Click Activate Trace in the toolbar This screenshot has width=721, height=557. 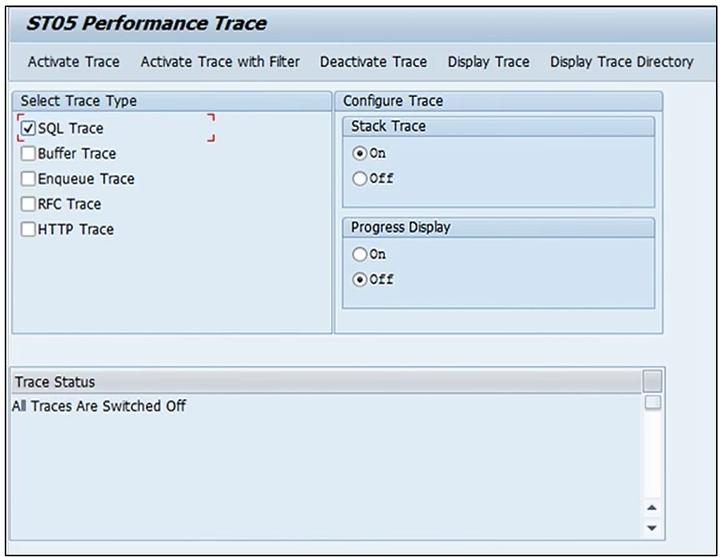[x=73, y=62]
